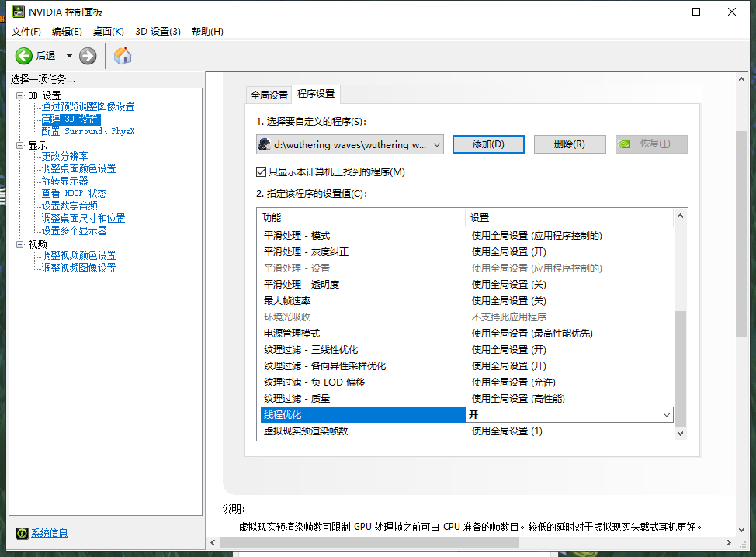The height and width of the screenshot is (557, 756).
Task: Click the 恢复 button with NVIDIA logo
Action: 651,144
